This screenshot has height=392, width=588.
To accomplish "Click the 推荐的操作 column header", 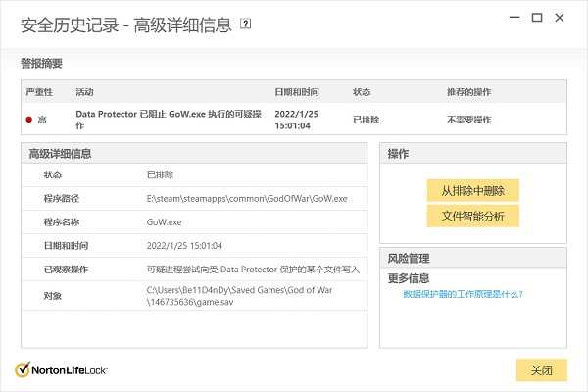I will pos(468,92).
